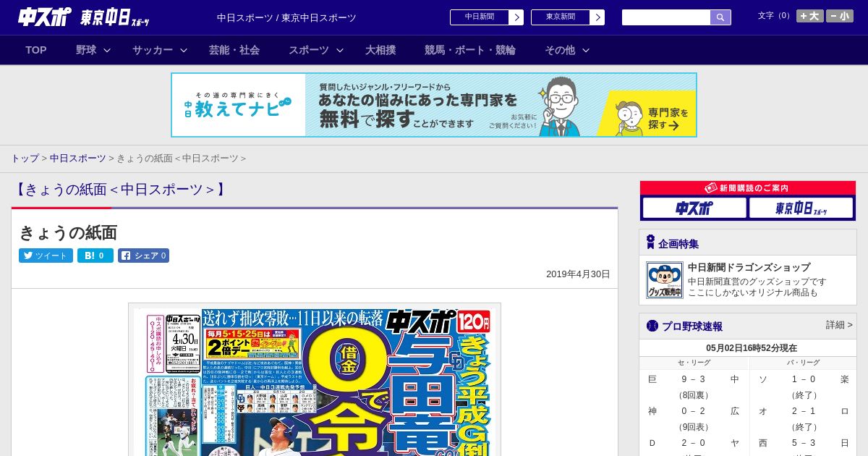This screenshot has height=456, width=868.
Task: Click 中日スポーツ / 東京中日スポーツ header text
Action: (x=286, y=17)
